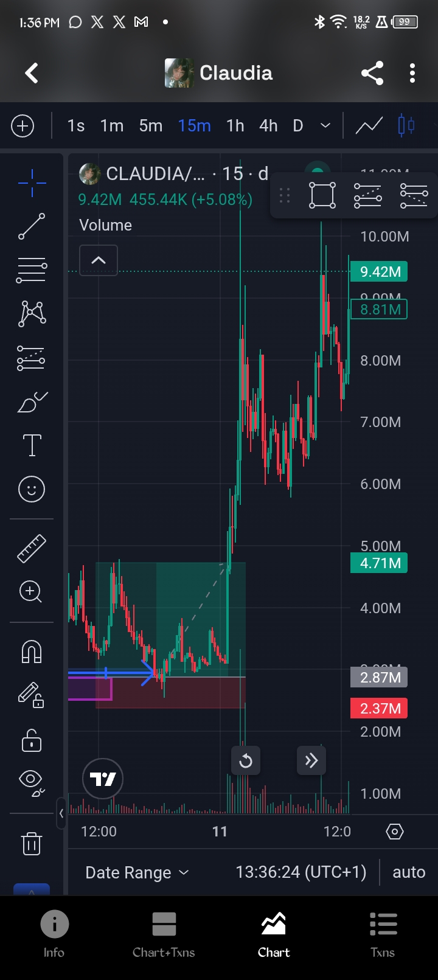Click the rectangle template icon in floating toolbar
Viewport: 438px width, 980px height.
pos(322,195)
